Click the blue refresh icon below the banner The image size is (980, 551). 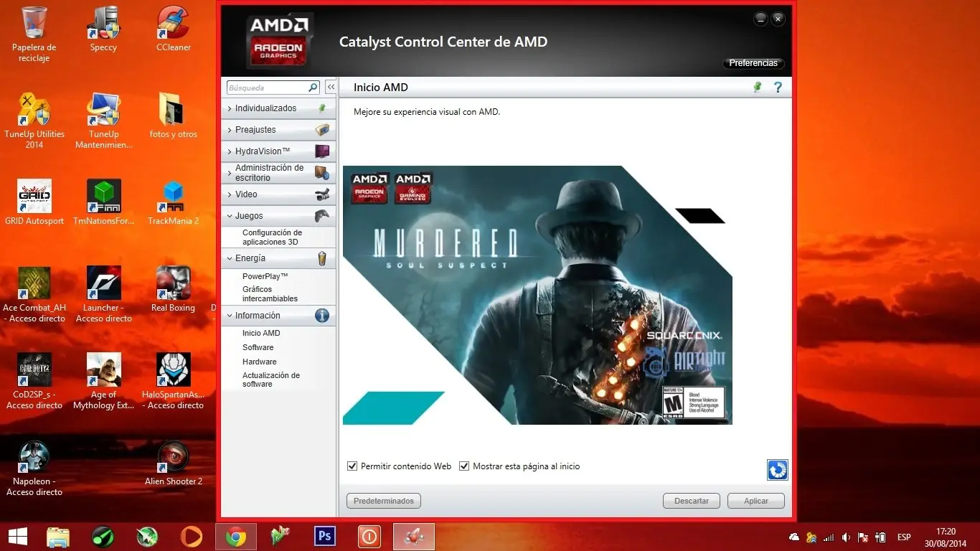tap(777, 470)
